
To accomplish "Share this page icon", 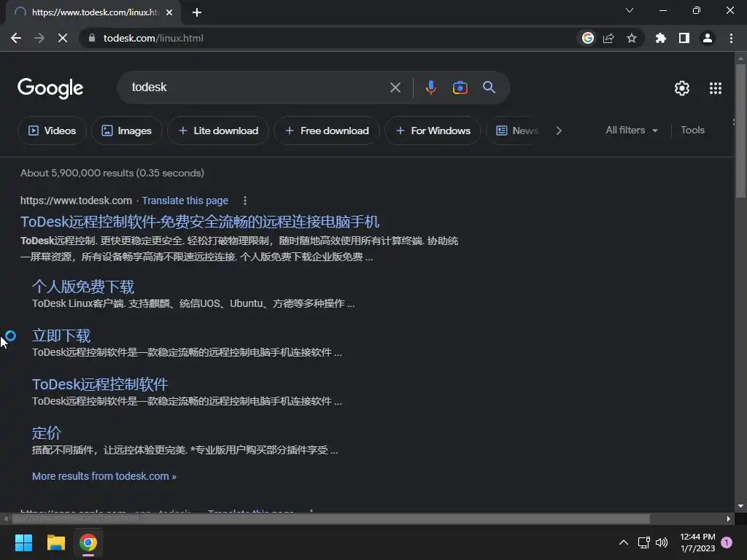I will [x=608, y=38].
